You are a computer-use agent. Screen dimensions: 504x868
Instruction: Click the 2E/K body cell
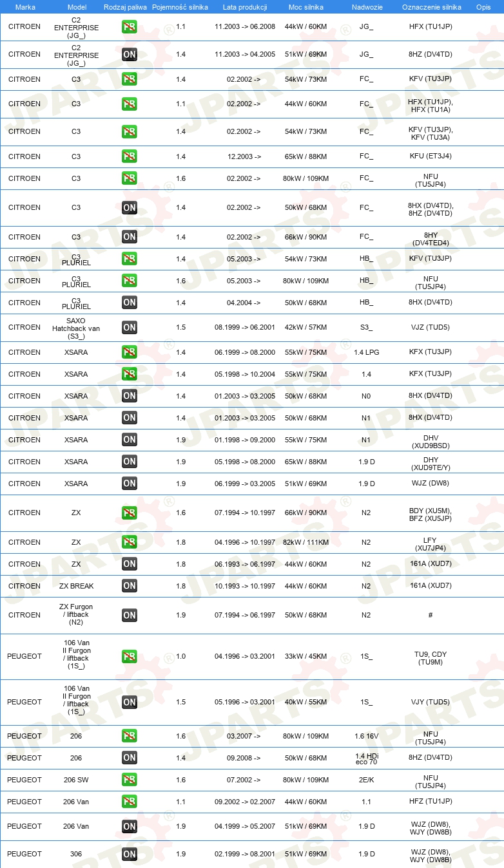coord(366,780)
